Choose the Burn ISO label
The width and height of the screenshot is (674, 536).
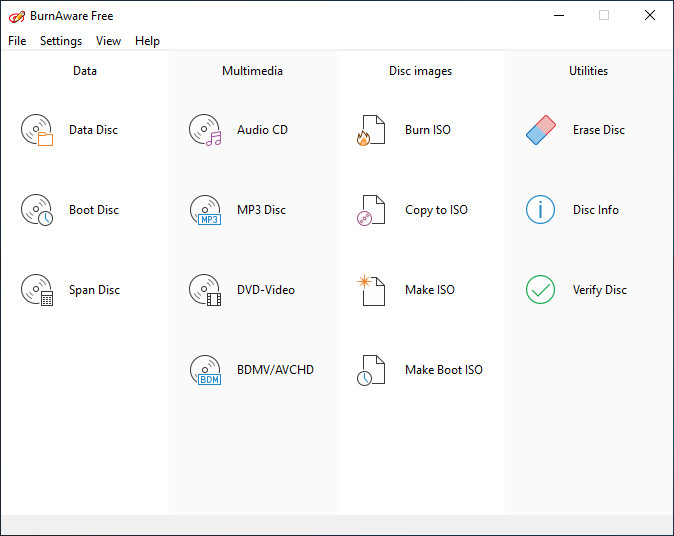(428, 130)
